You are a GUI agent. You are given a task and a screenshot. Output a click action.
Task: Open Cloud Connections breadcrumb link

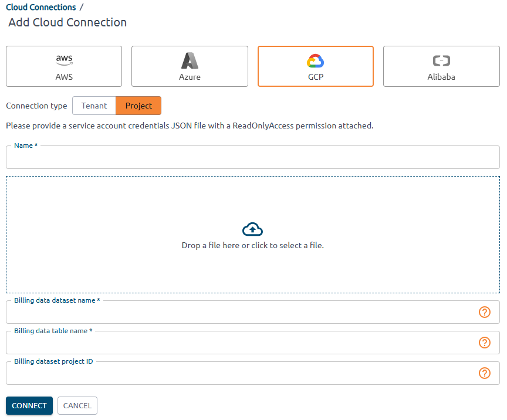40,6
